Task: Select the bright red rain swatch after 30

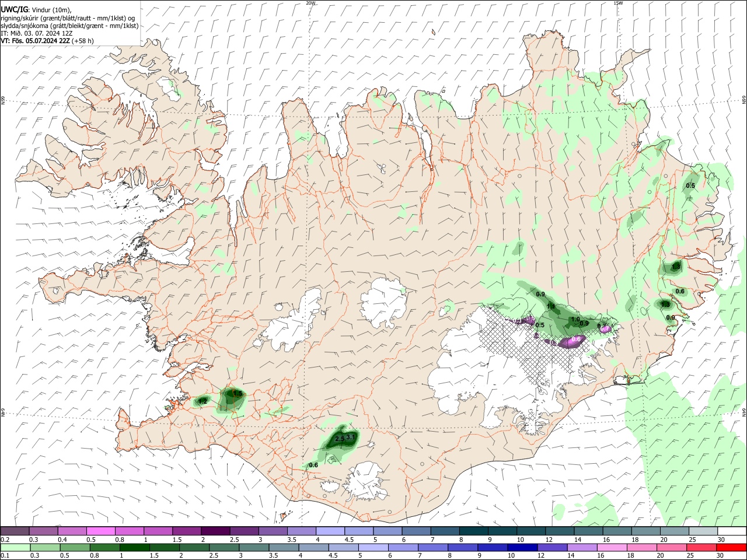Action: click(x=731, y=547)
